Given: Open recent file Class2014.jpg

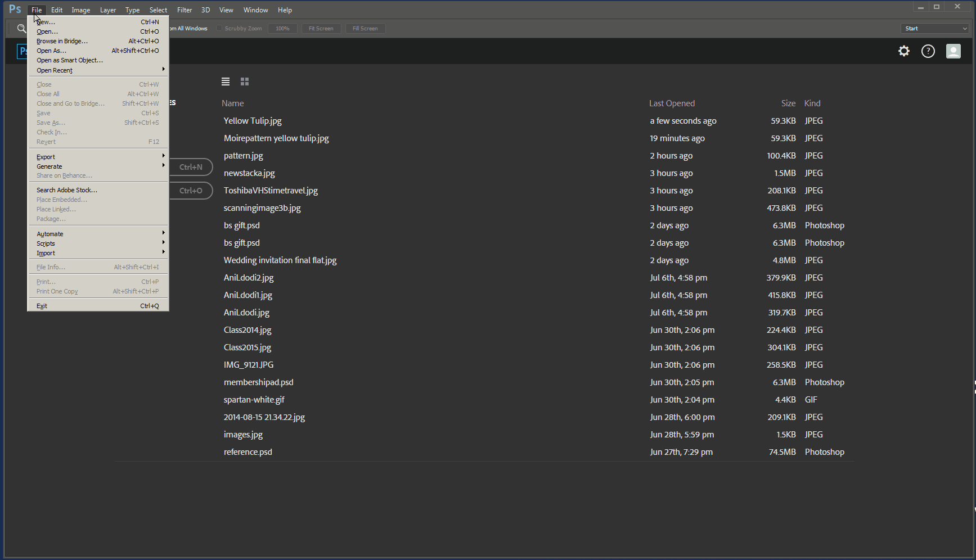Looking at the screenshot, I should tap(248, 330).
